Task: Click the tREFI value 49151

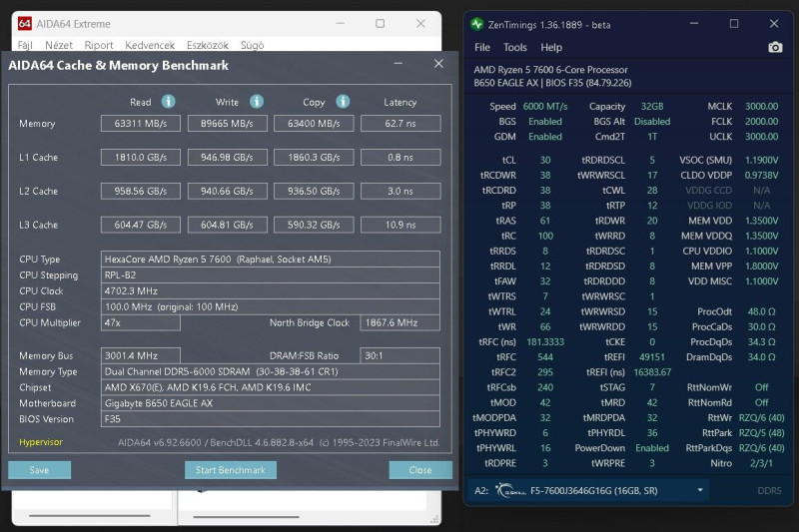Action: [652, 357]
